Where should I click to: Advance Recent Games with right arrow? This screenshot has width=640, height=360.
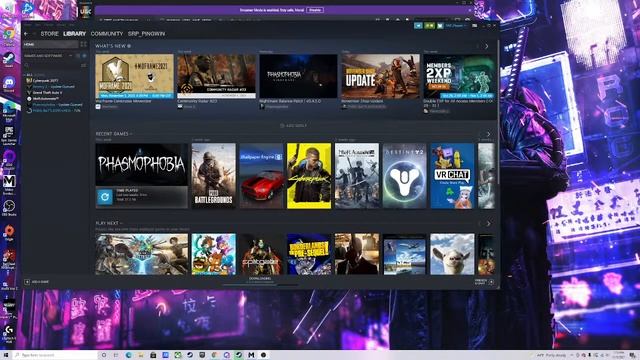click(489, 134)
